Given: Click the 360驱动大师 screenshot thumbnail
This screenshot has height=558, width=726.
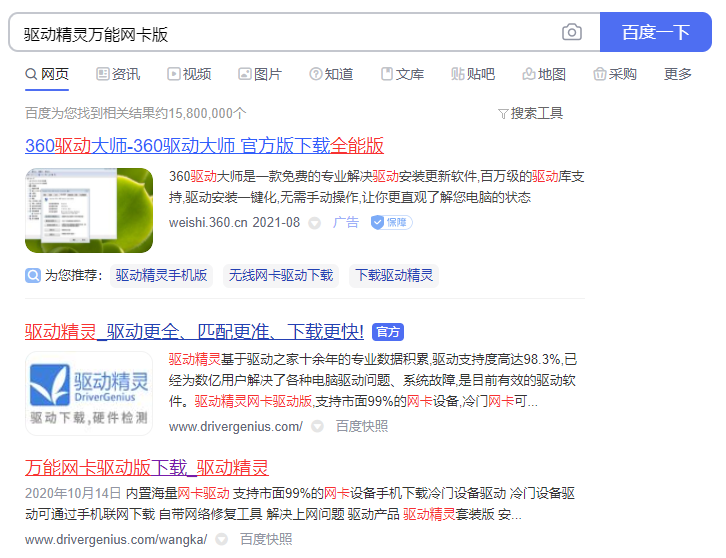Looking at the screenshot, I should click(89, 210).
